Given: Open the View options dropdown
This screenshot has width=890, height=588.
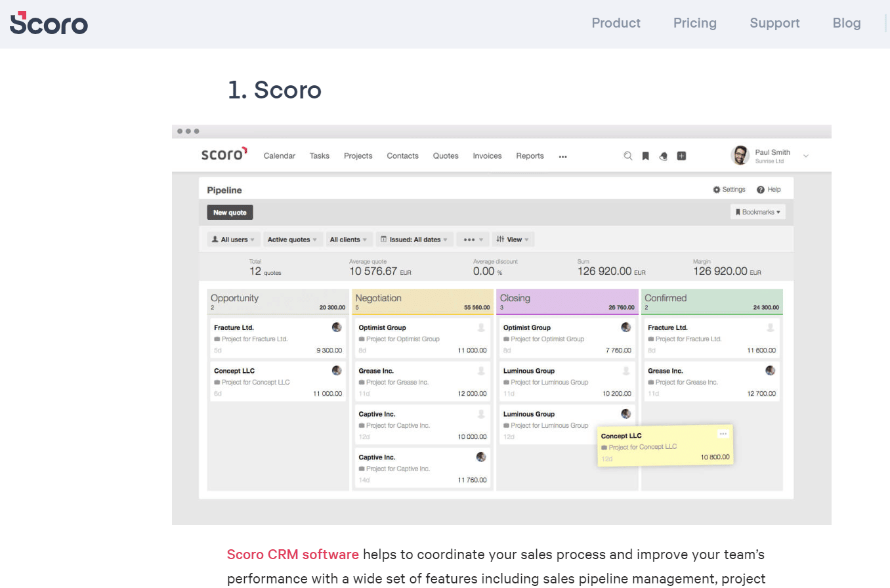Looking at the screenshot, I should coord(514,240).
